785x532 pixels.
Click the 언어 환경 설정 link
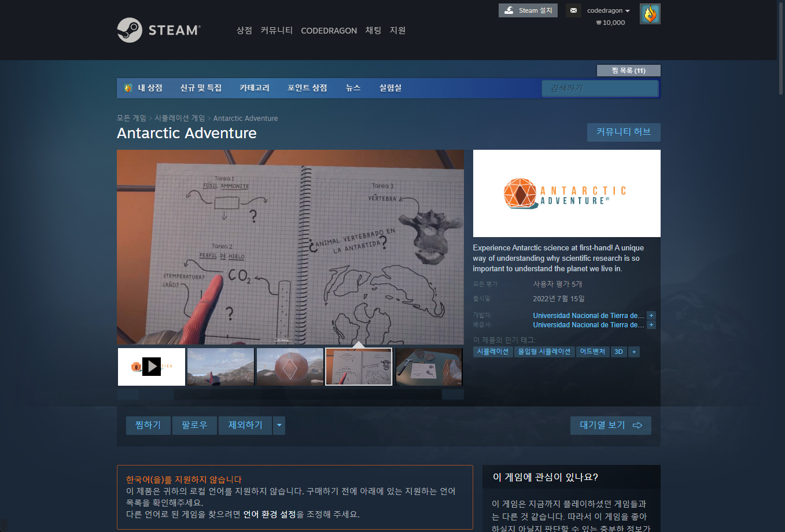coord(270,514)
